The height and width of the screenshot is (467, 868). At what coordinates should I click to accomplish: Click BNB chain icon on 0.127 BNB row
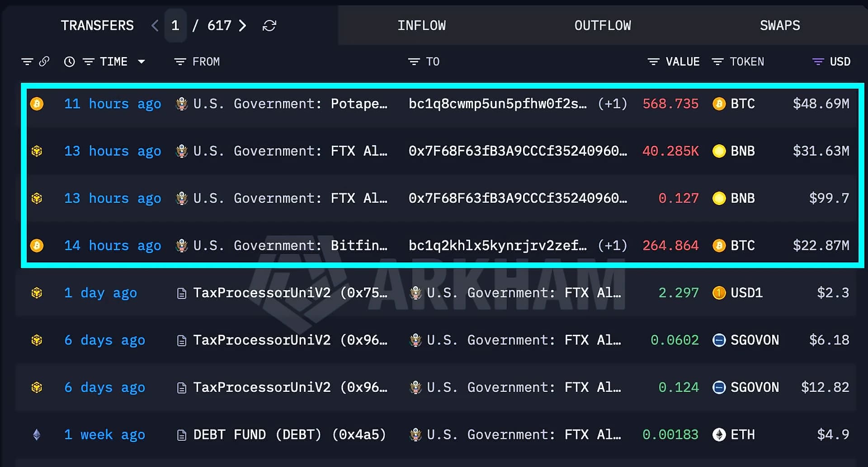coord(37,198)
